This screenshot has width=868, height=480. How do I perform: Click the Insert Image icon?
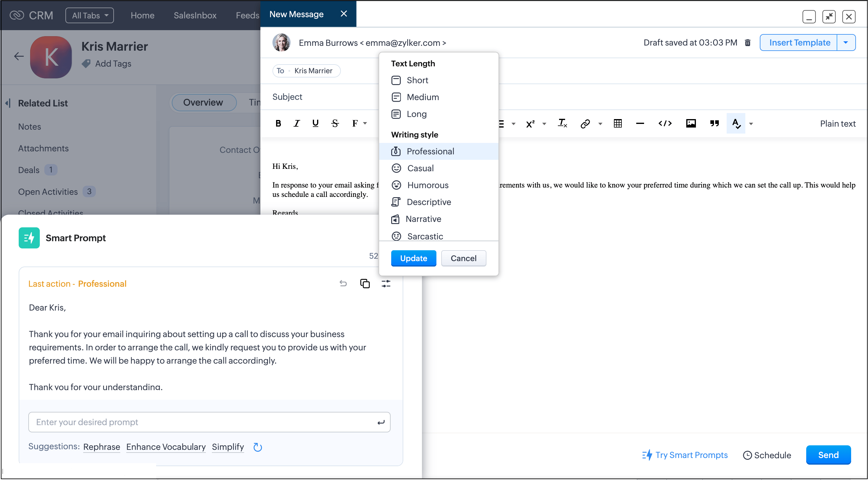click(x=690, y=123)
